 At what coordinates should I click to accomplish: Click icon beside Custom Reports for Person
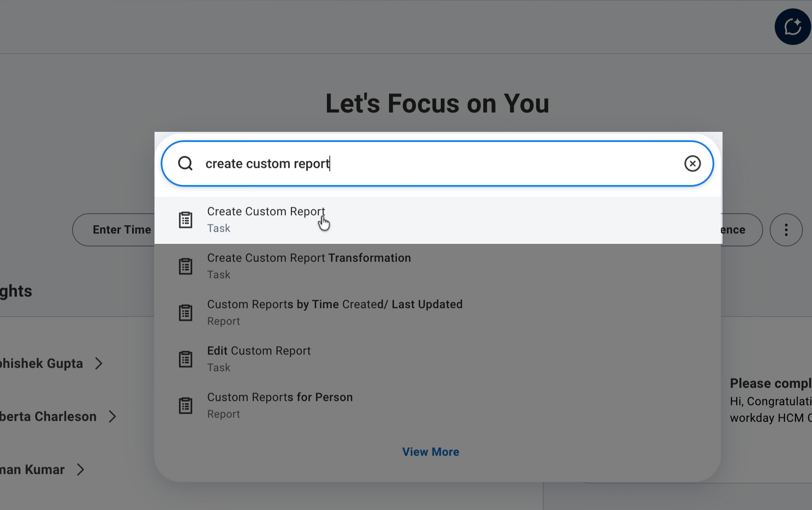(186, 406)
